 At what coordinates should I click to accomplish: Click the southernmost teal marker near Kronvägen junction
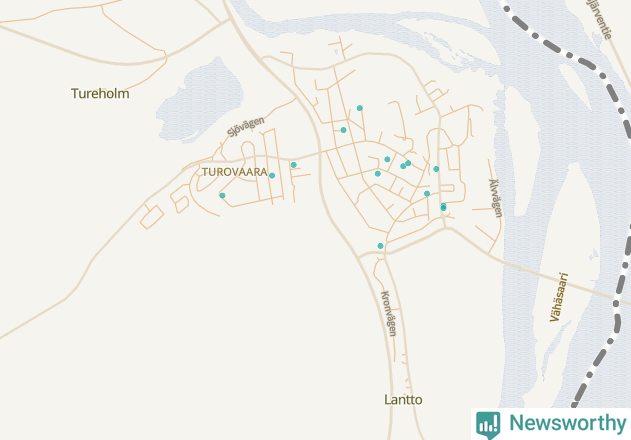pyautogui.click(x=380, y=246)
